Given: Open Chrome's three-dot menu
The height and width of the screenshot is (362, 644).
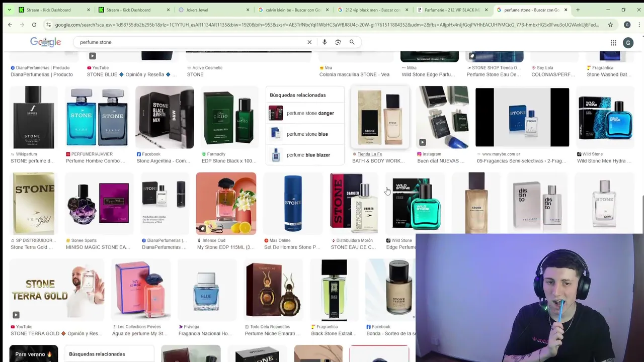Looking at the screenshot, I should (x=638, y=25).
